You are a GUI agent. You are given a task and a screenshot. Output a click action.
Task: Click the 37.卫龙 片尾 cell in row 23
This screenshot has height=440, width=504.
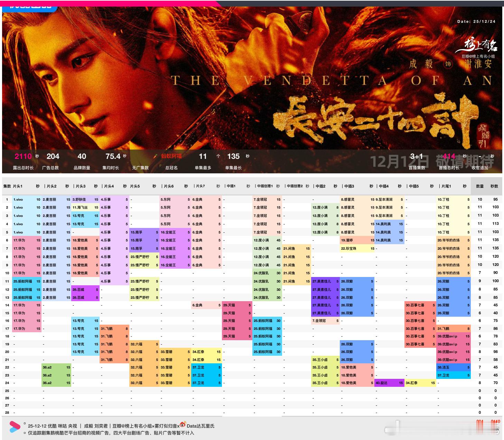click(x=454, y=375)
